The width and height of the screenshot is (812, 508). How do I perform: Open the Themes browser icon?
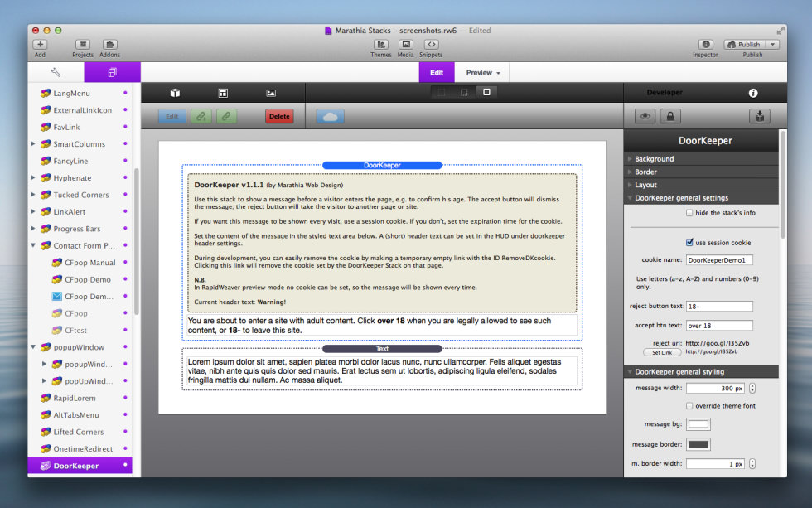click(x=380, y=45)
